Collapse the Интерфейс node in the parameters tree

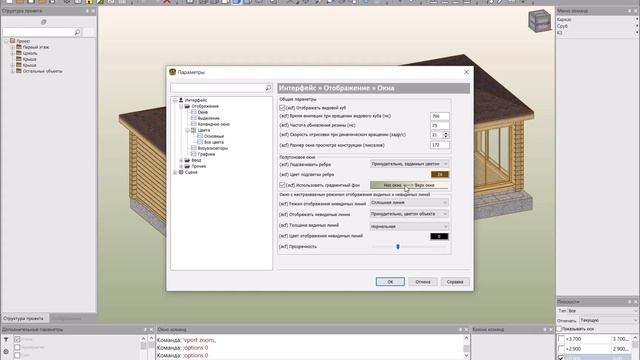pyautogui.click(x=175, y=100)
